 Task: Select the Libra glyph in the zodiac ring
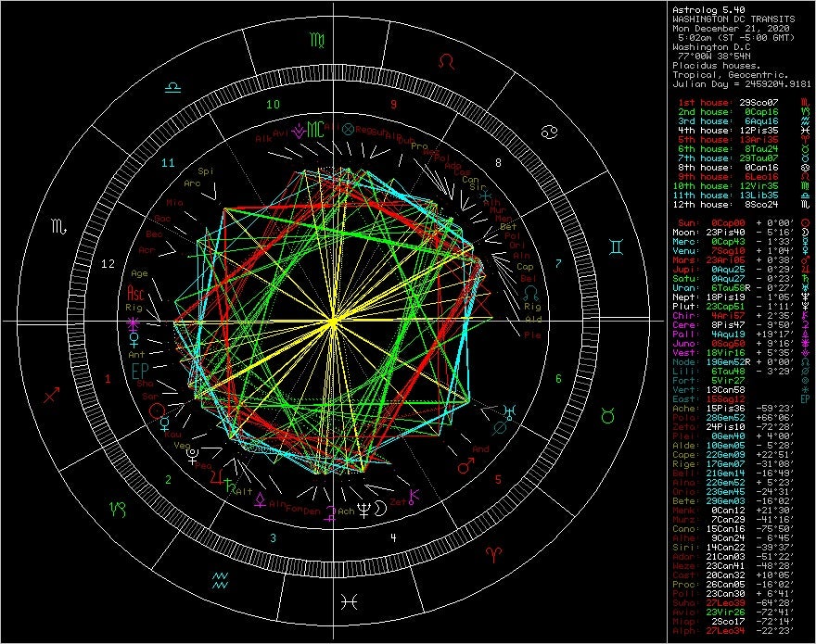click(172, 87)
